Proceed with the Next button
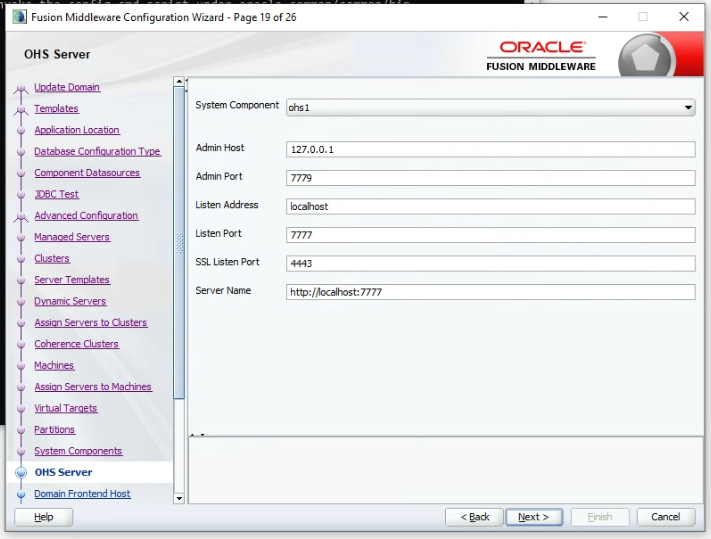Image resolution: width=711 pixels, height=539 pixels. [x=534, y=517]
